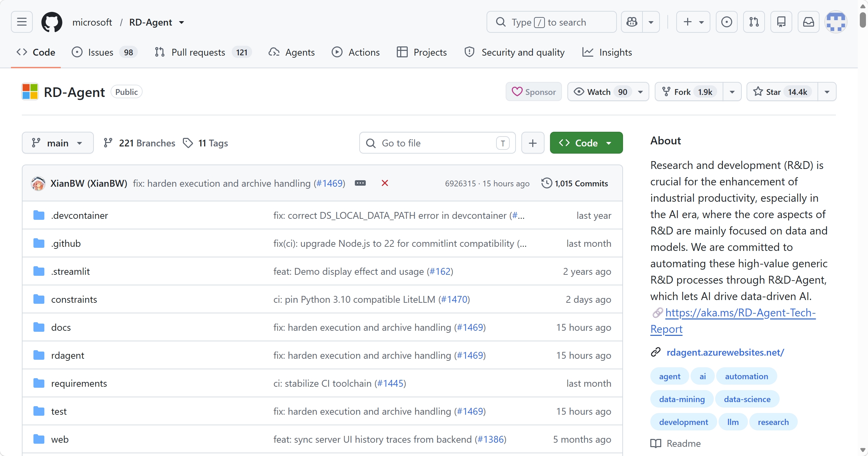
Task: Click the Sponsor button
Action: (x=534, y=92)
